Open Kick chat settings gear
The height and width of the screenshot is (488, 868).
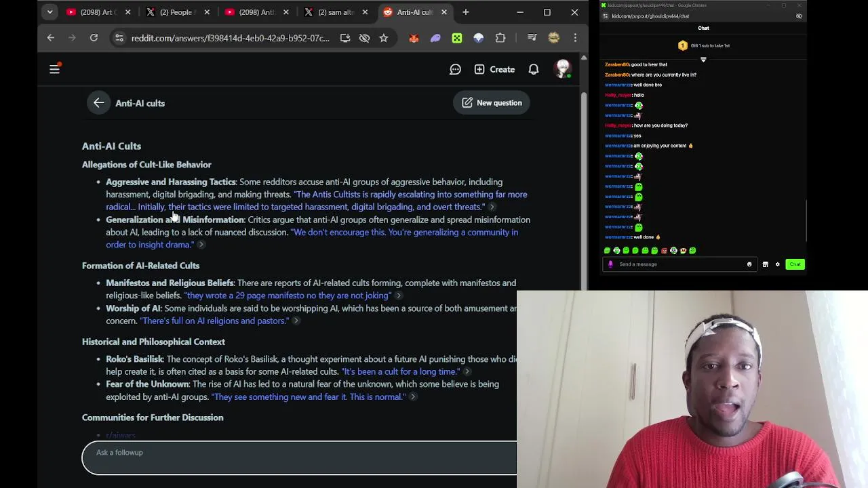[778, 264]
